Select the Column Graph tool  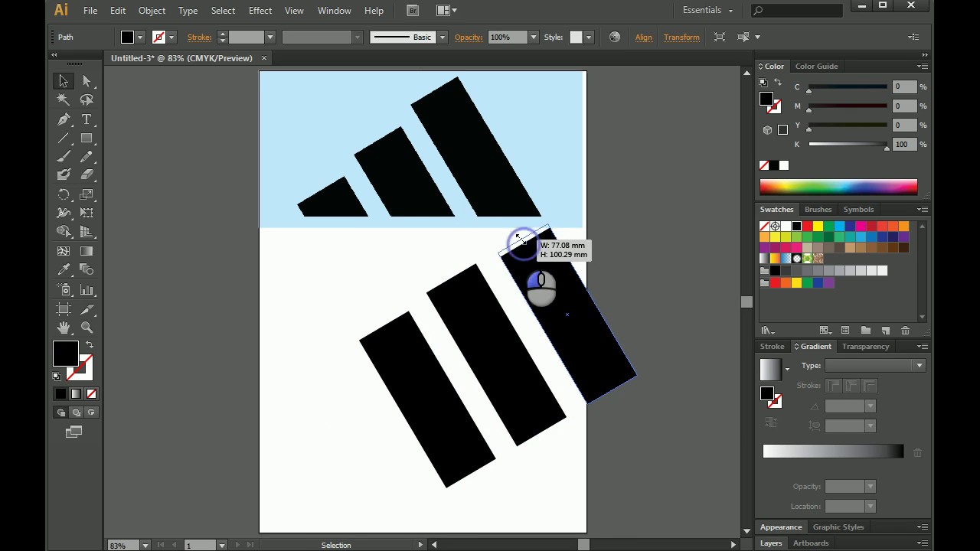87,290
